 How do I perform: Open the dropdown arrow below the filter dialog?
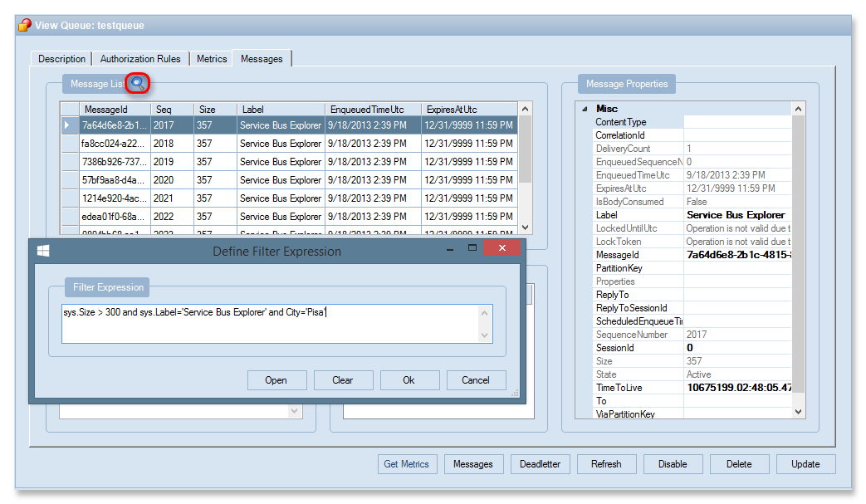click(295, 411)
